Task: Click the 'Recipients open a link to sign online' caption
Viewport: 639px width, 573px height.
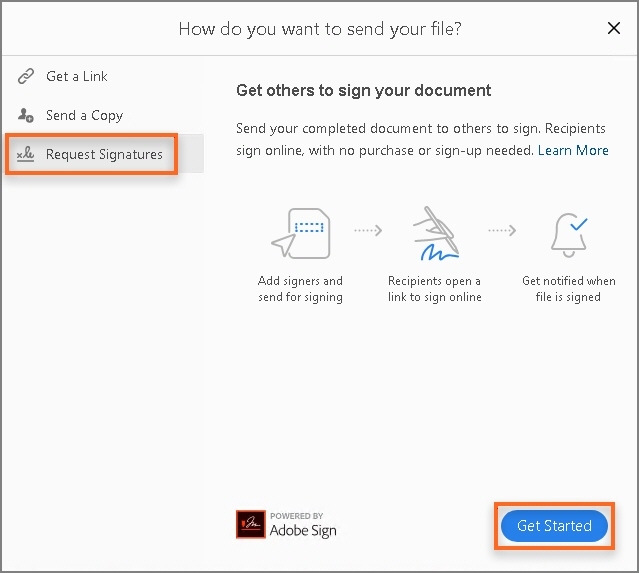Action: pos(435,289)
